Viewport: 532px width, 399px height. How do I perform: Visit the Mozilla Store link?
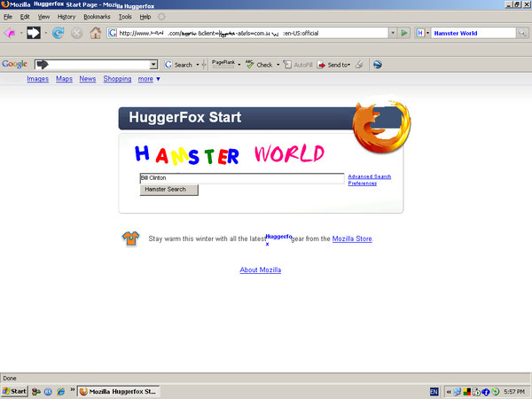352,239
